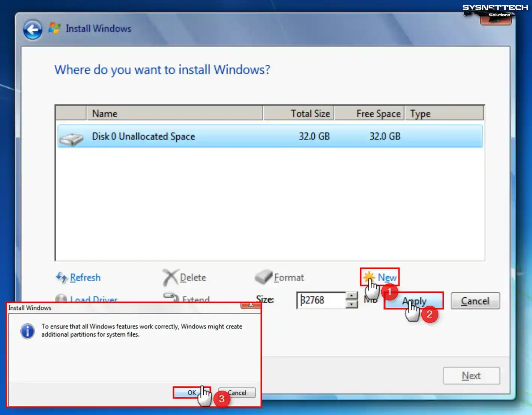The width and height of the screenshot is (532, 415).
Task: Cancel the partition size entry
Action: coord(475,301)
